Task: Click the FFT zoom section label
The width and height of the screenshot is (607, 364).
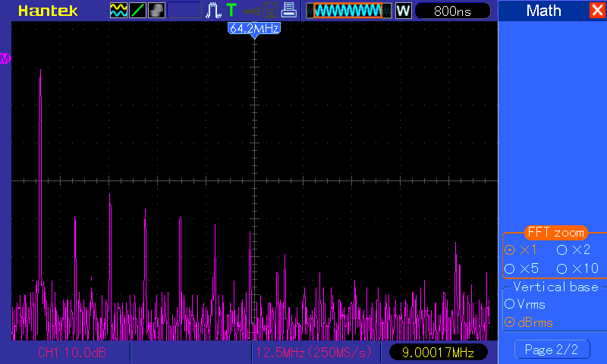Action: click(x=556, y=233)
